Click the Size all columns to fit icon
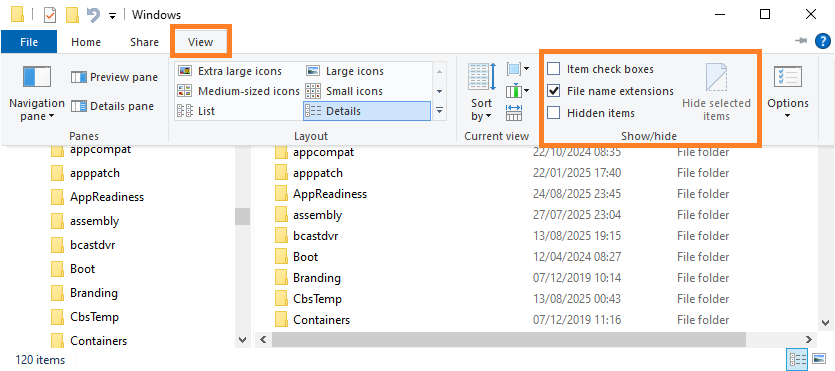 pyautogui.click(x=514, y=112)
